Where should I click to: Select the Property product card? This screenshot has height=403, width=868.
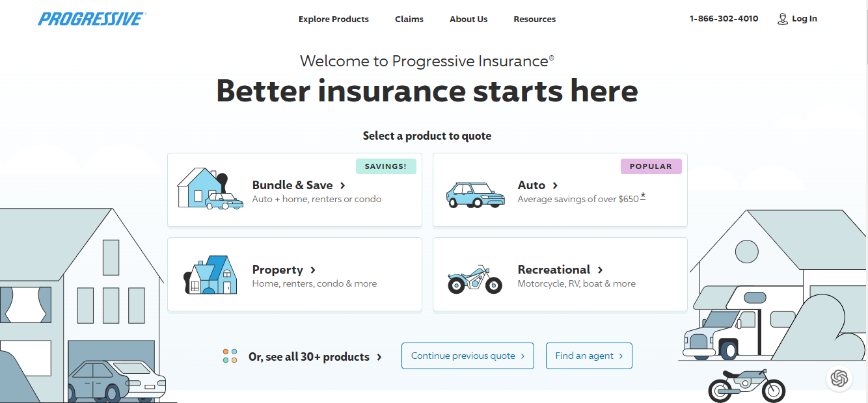[x=295, y=274]
